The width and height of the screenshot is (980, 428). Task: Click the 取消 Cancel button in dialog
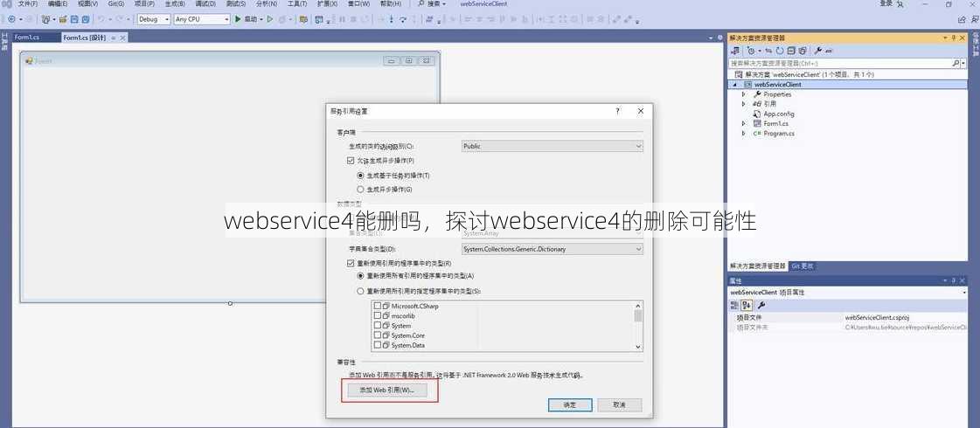(x=619, y=405)
